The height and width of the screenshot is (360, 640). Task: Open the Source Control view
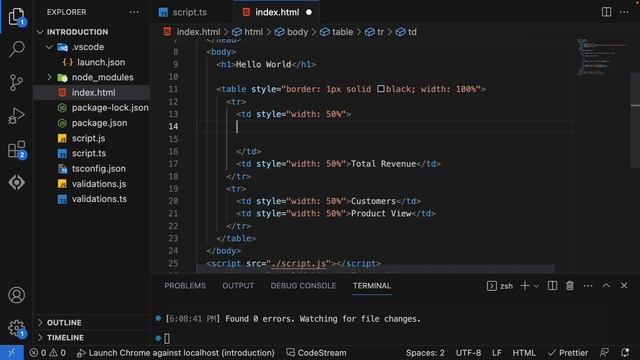click(x=16, y=82)
